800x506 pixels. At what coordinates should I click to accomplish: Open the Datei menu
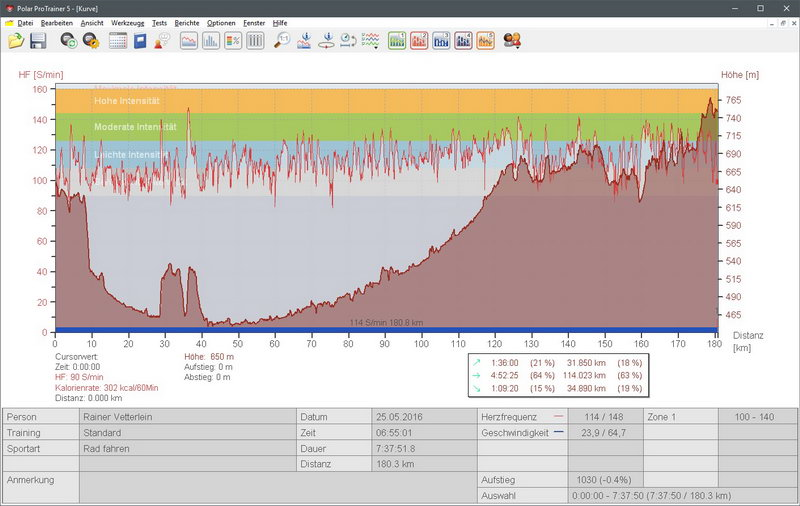[24, 22]
